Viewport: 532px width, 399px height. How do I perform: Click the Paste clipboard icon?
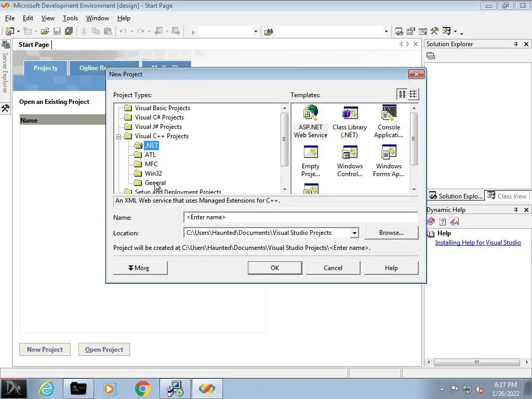108,32
